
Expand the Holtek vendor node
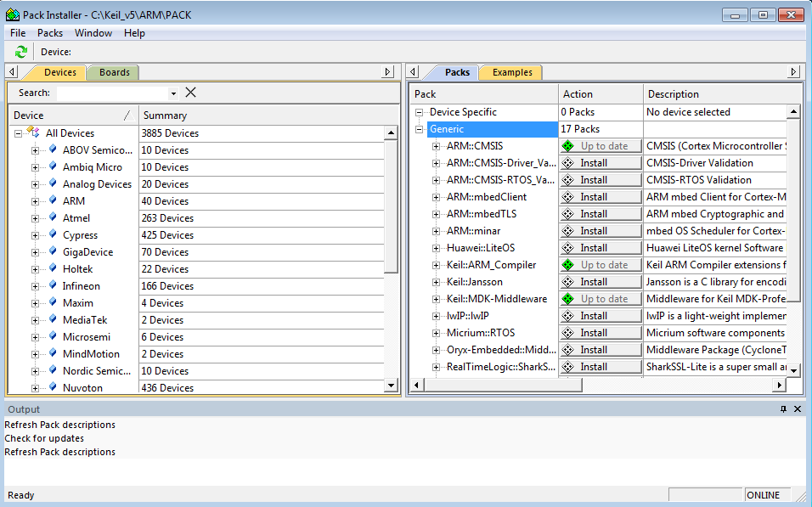pyautogui.click(x=35, y=270)
